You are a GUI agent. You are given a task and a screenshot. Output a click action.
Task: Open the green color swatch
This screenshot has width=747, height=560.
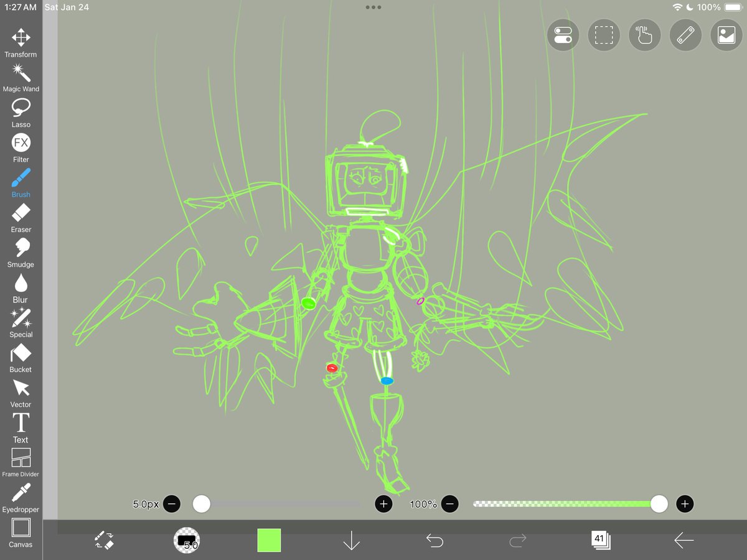(x=269, y=540)
